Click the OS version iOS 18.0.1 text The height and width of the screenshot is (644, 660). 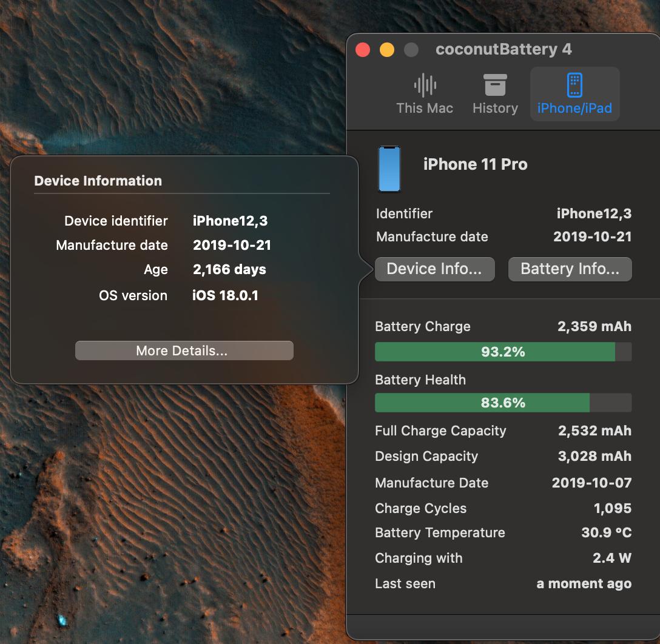[225, 296]
